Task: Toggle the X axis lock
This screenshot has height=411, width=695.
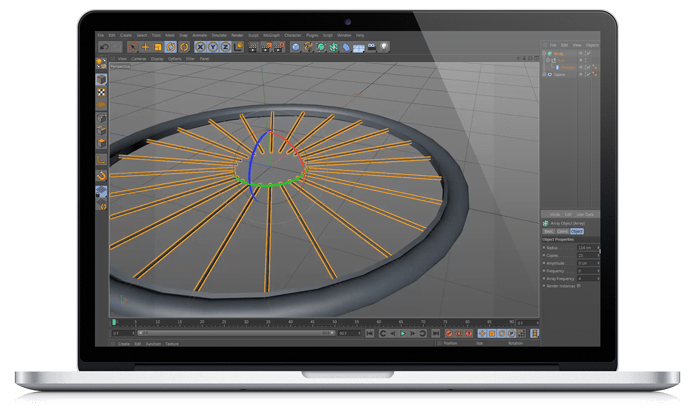Action: [198, 46]
